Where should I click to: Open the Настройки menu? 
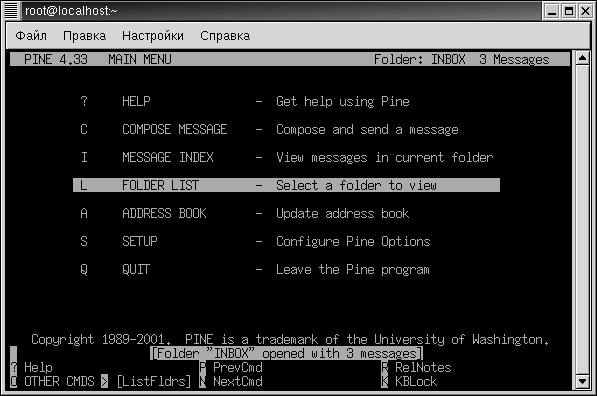pyautogui.click(x=153, y=36)
